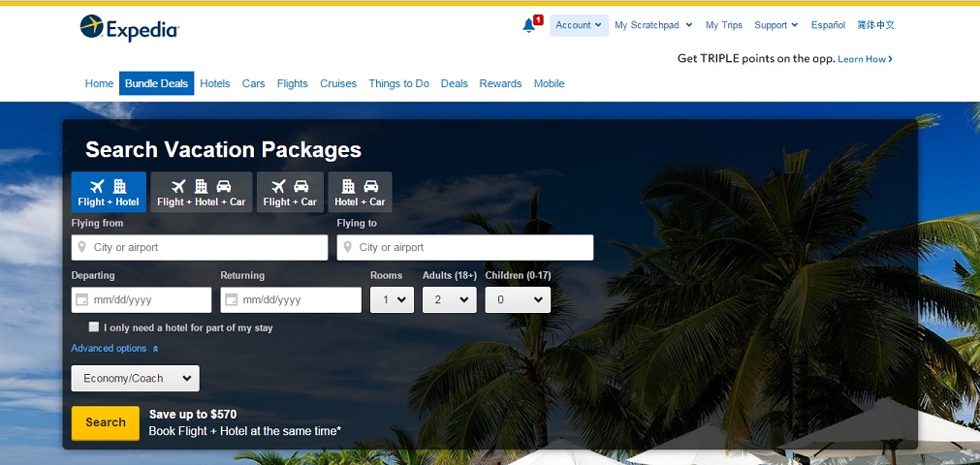Click the calendar icon in Departing field
This screenshot has height=465, width=980.
(81, 300)
